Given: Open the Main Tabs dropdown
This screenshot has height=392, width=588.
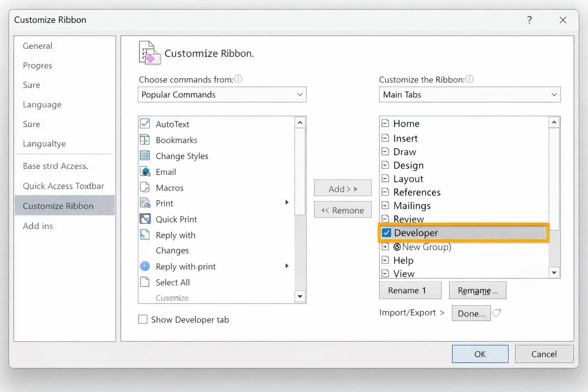Looking at the screenshot, I should coord(470,95).
